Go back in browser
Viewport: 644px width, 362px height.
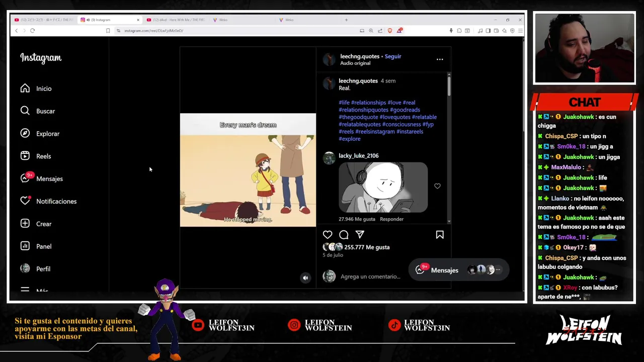(16, 31)
